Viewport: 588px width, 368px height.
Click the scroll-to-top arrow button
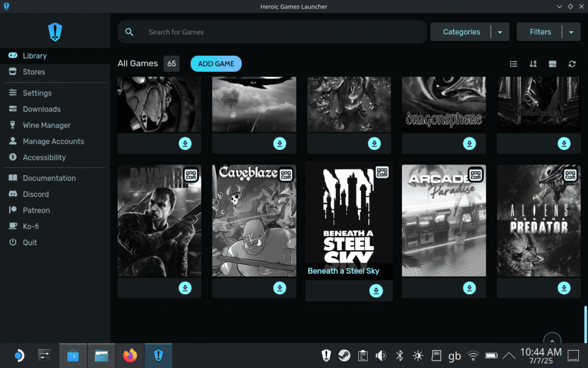coord(552,339)
